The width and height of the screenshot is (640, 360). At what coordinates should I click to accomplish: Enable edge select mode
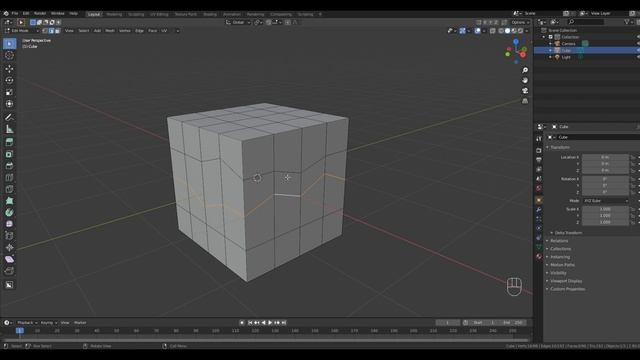[x=51, y=31]
